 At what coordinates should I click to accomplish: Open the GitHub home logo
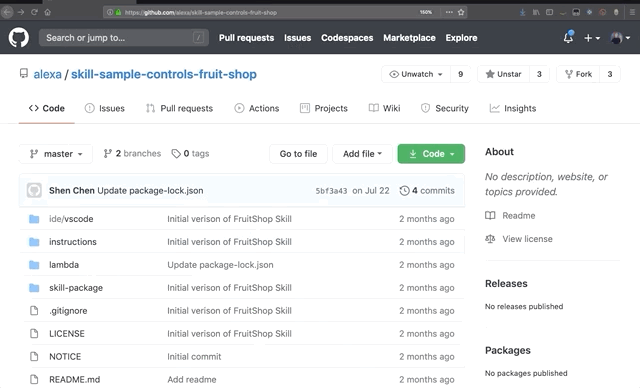click(x=19, y=38)
